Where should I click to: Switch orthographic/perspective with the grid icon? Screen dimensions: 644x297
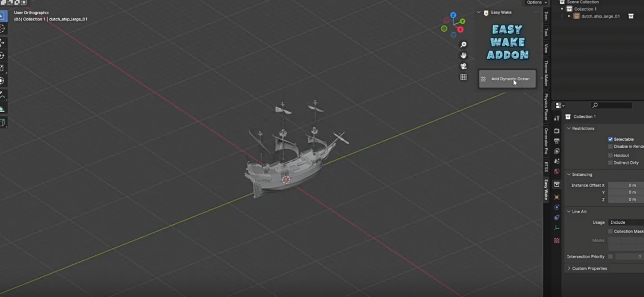(463, 77)
